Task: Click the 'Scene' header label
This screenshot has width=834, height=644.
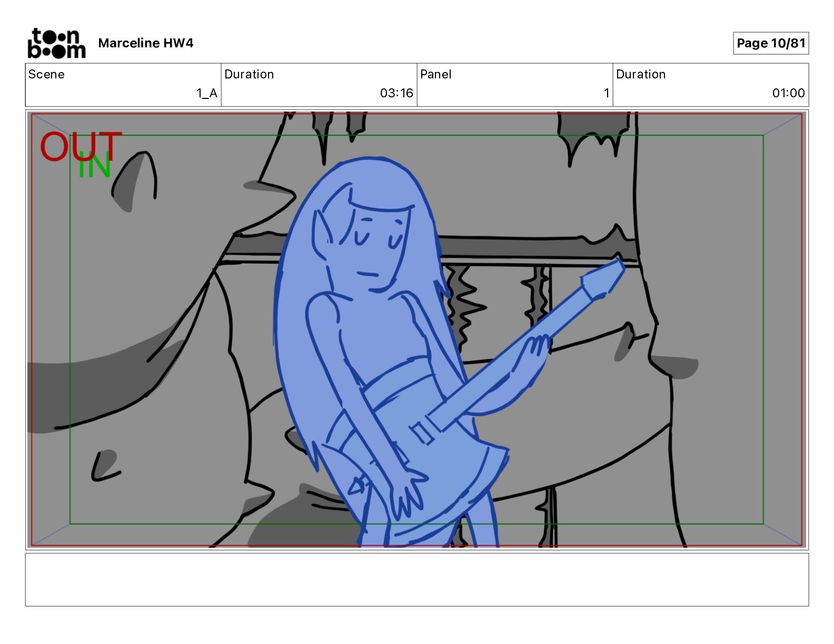Action: pos(46,74)
